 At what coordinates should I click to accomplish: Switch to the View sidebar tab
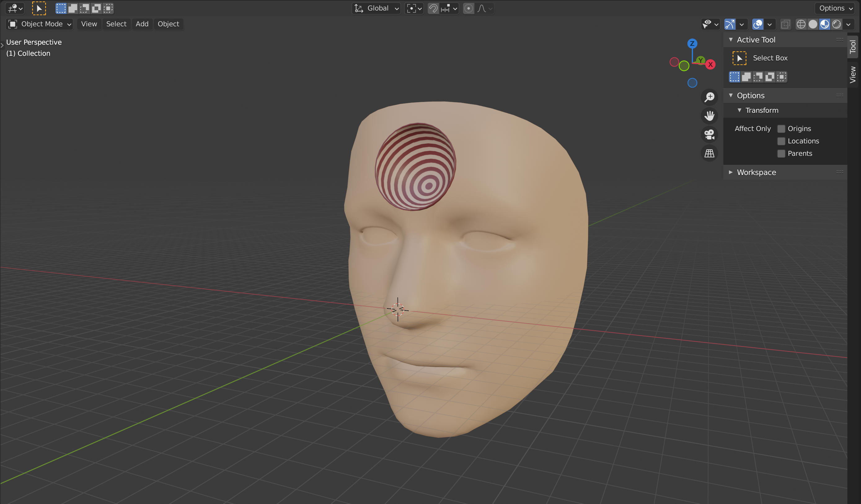pos(852,74)
